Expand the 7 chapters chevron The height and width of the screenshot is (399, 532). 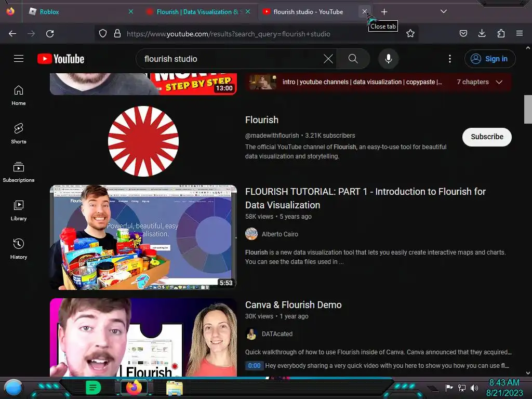coord(499,82)
